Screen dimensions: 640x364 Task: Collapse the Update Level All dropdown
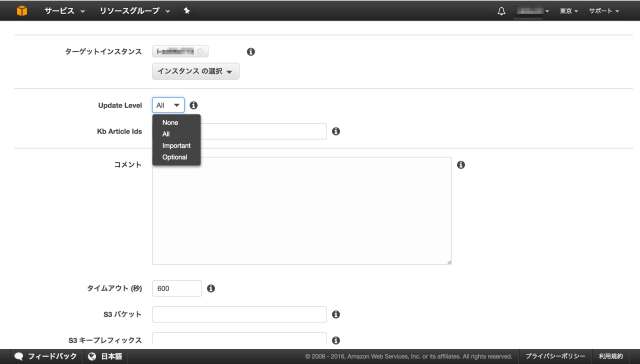click(x=168, y=105)
